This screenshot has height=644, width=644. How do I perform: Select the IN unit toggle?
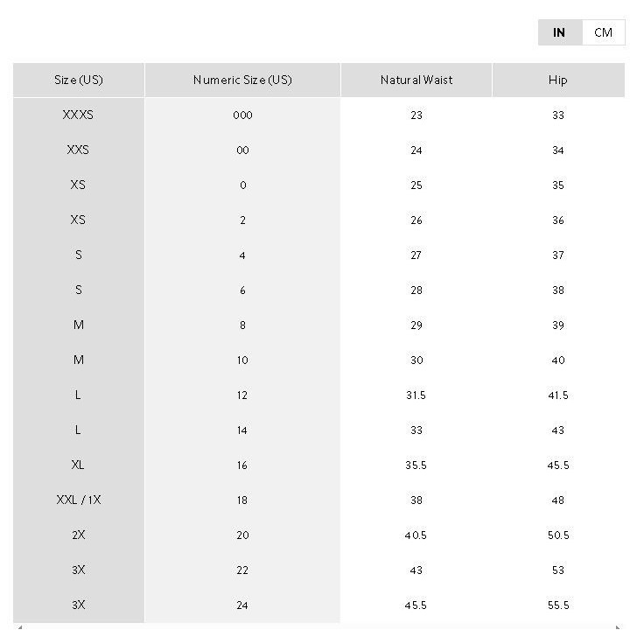[x=559, y=32]
